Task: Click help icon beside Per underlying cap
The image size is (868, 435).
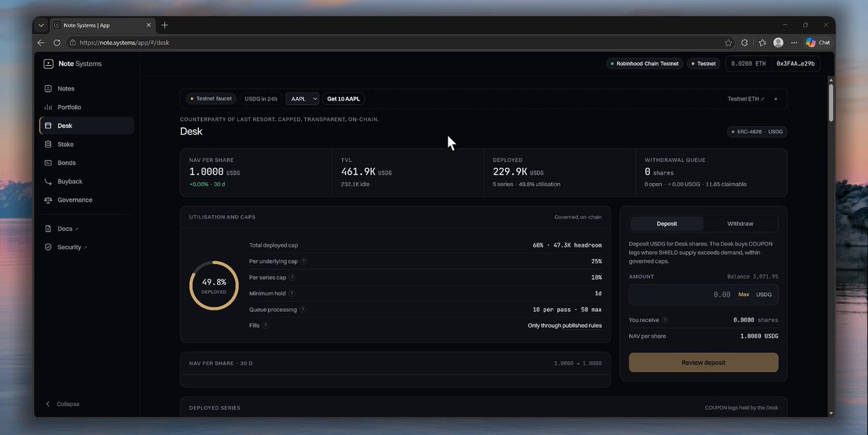Action: (x=304, y=261)
